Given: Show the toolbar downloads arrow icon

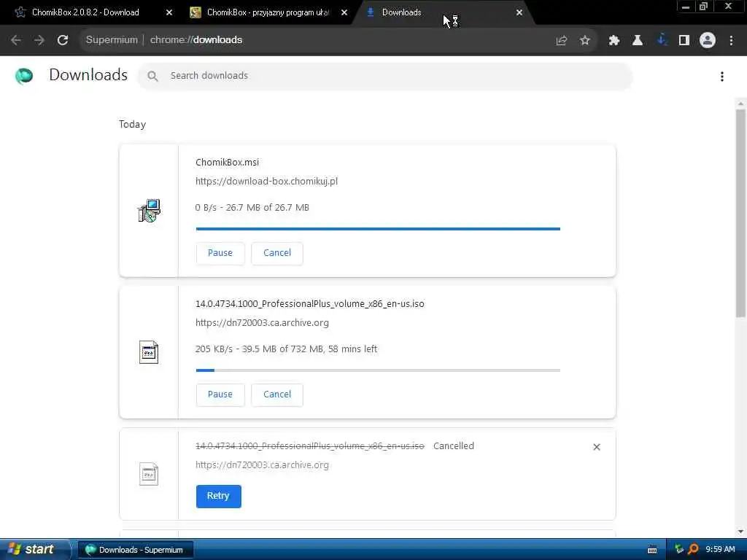Looking at the screenshot, I should pos(662,40).
